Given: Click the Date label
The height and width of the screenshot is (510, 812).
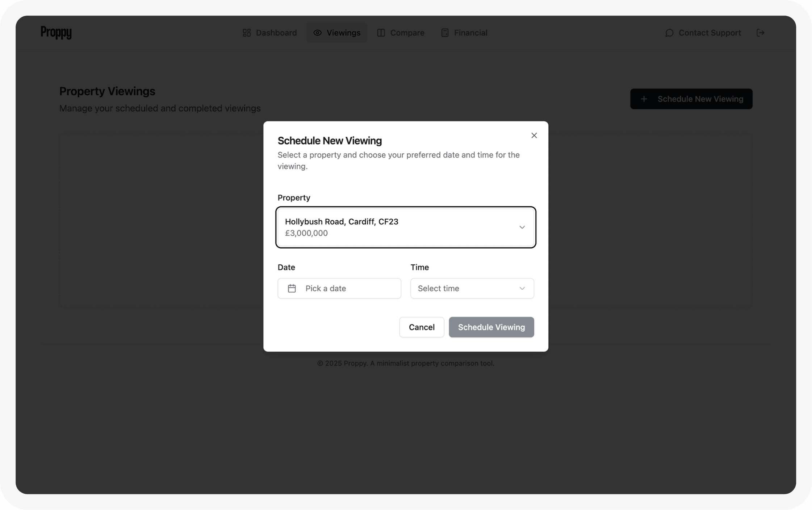Looking at the screenshot, I should click(x=286, y=267).
